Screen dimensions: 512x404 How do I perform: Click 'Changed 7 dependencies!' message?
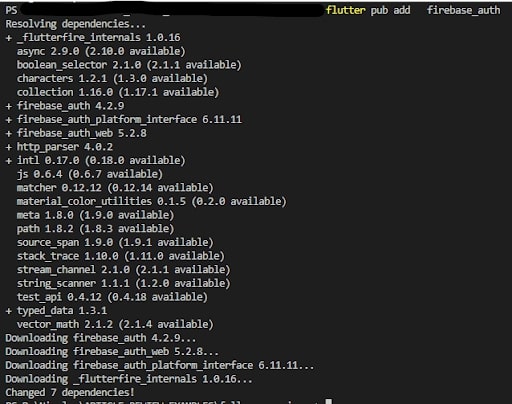tap(70, 393)
